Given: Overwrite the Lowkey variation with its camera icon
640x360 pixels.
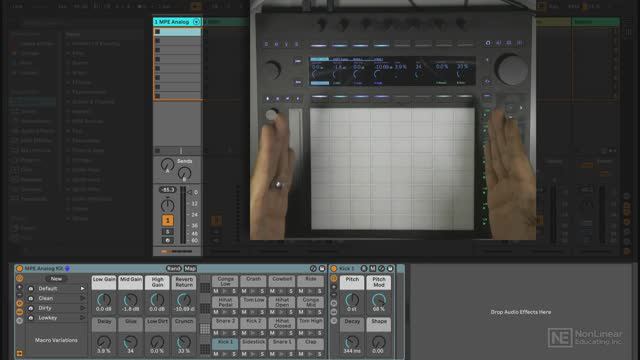Looking at the screenshot, I should coord(31,318).
